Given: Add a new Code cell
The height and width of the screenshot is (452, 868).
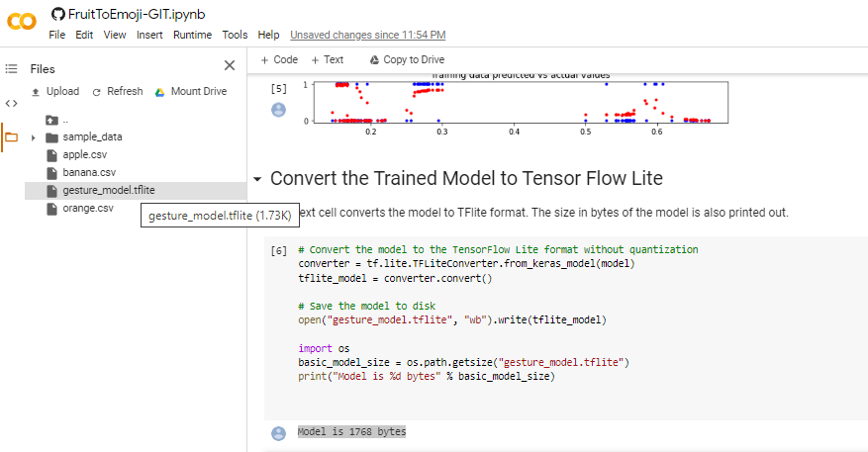Looking at the screenshot, I should click(x=279, y=60).
